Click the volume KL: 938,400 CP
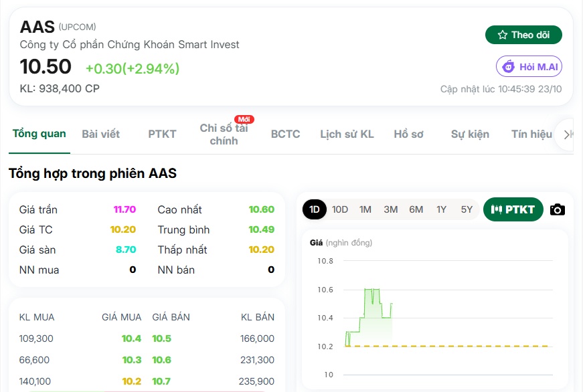The width and height of the screenshot is (583, 392). click(60, 88)
